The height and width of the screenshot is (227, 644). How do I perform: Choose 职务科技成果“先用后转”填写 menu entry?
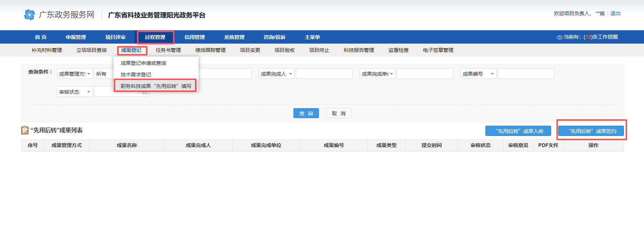[156, 86]
